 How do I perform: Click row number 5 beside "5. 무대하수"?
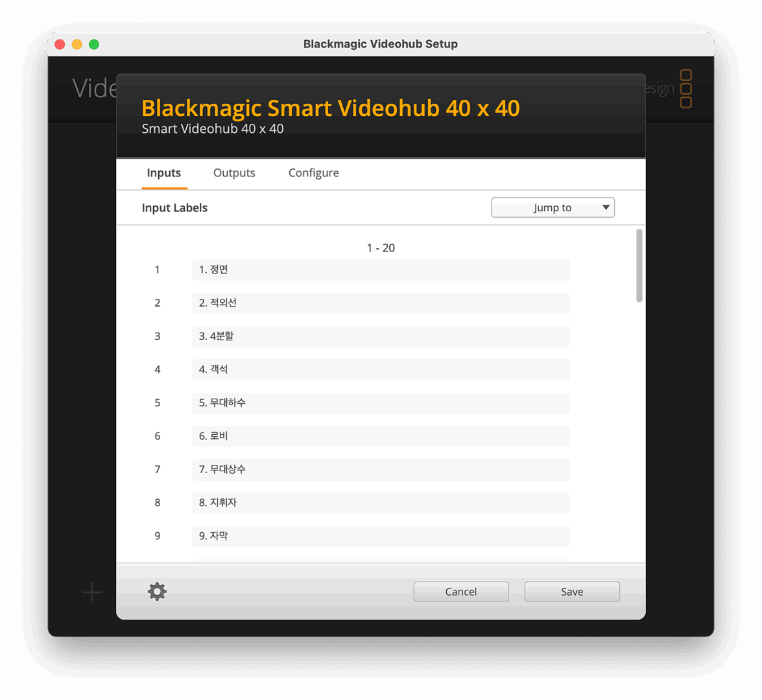157,402
